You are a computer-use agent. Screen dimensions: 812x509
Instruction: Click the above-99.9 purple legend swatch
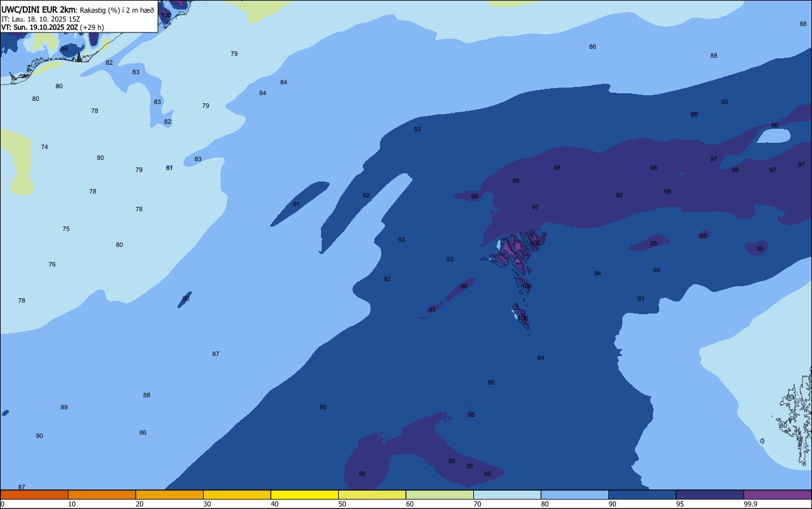point(777,494)
